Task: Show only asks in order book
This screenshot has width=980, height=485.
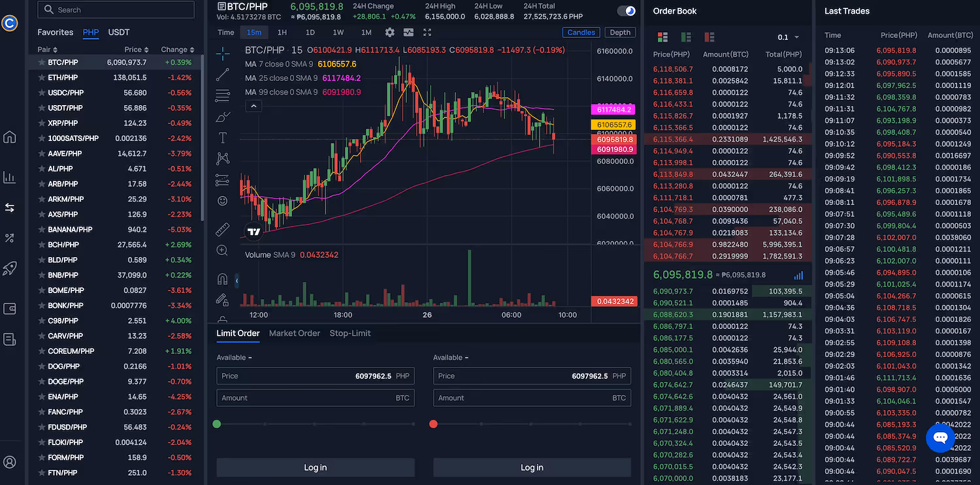Action: 710,37
